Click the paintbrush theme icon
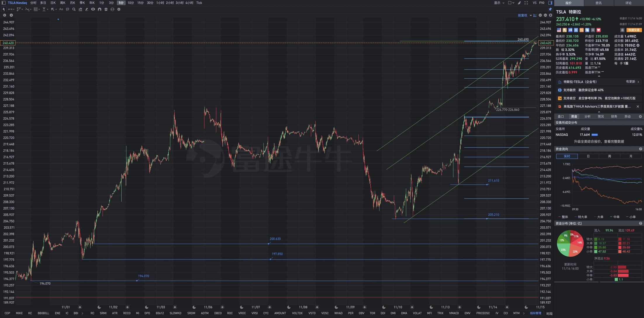This screenshot has width=644, height=318. click(x=519, y=3)
